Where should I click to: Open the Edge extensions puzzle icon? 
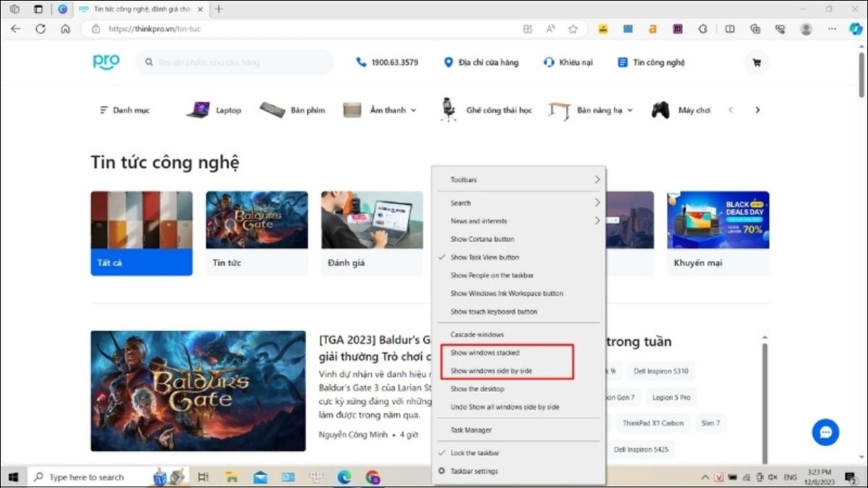702,29
